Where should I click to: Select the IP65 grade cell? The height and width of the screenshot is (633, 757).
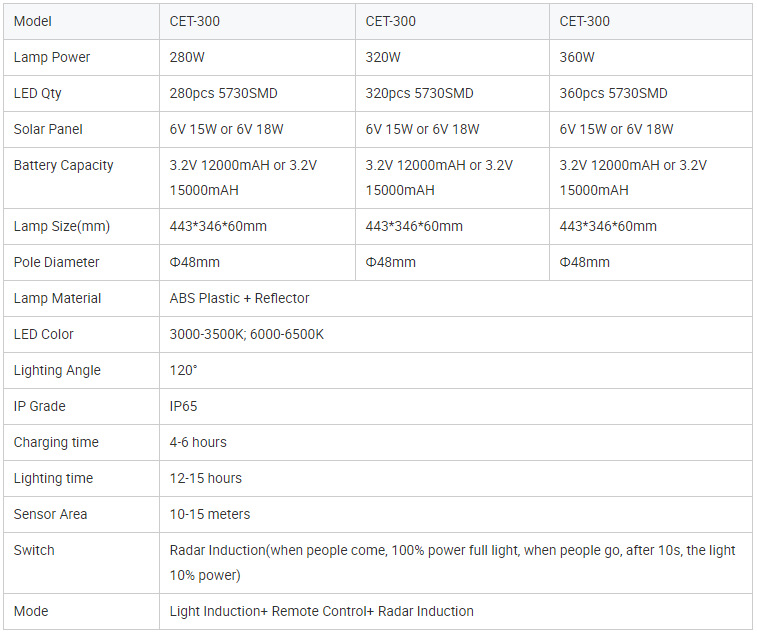click(456, 407)
